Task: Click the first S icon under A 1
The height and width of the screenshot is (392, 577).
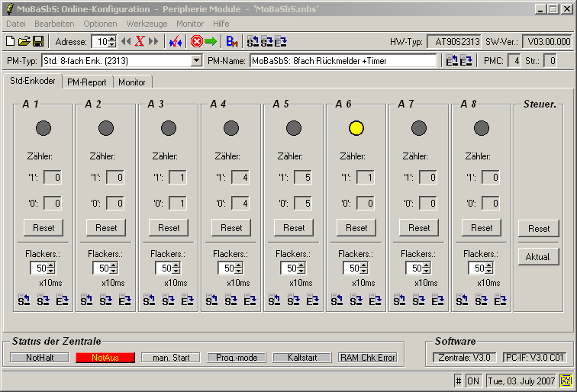Action: click(x=24, y=300)
